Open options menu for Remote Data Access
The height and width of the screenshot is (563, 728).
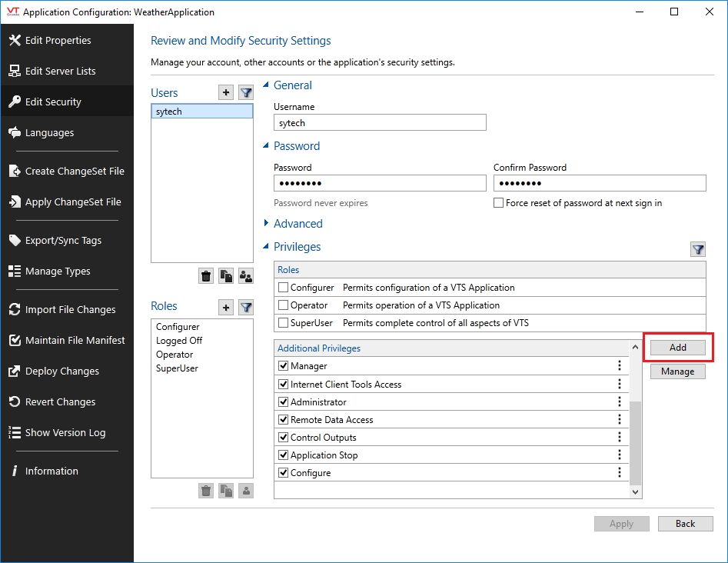[620, 419]
